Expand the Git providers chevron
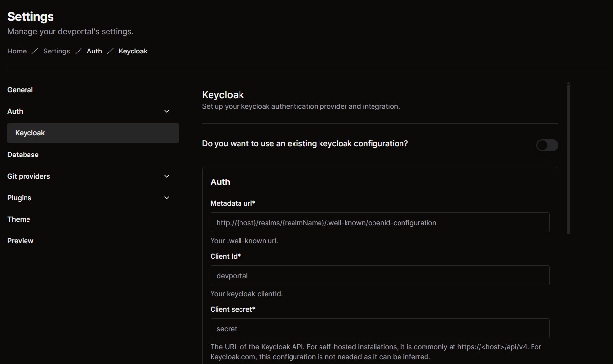Screen dimensions: 613x364 [x=167, y=176]
